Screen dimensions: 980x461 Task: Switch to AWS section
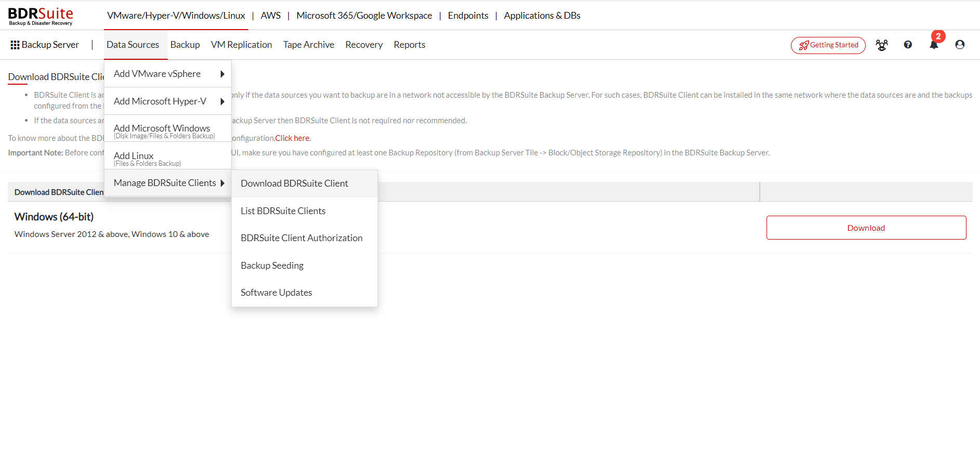(271, 16)
